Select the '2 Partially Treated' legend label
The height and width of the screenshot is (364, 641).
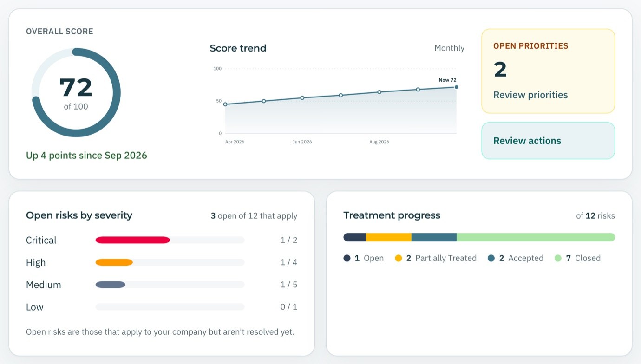(441, 258)
